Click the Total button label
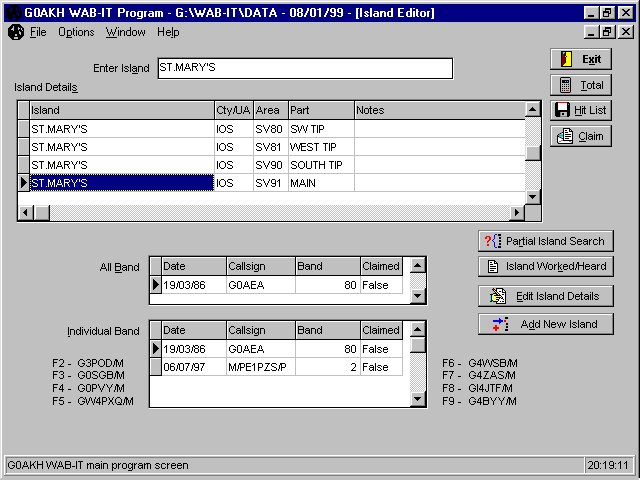 click(592, 85)
